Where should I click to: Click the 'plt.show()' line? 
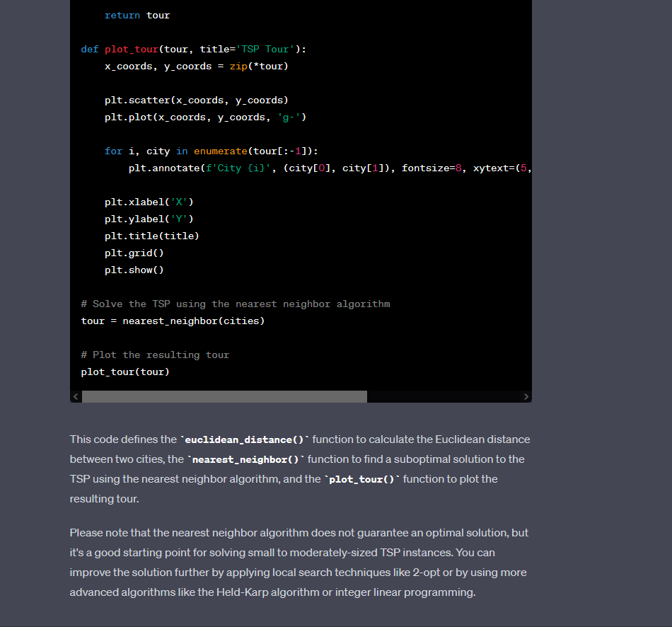pyautogui.click(x=134, y=270)
